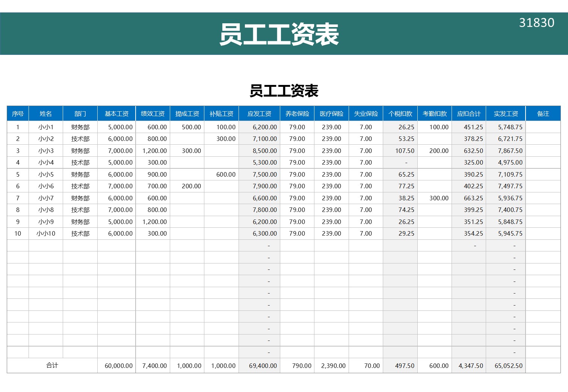Select name cell 小小7
568x392 pixels.
click(46, 198)
